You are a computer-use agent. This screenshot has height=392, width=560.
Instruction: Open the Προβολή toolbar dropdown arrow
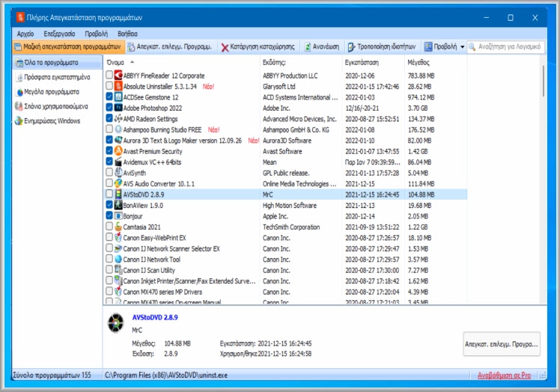(x=462, y=47)
